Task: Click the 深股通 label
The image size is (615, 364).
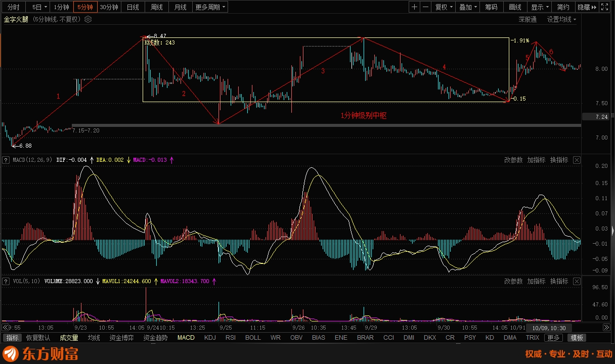Action: pos(528,19)
